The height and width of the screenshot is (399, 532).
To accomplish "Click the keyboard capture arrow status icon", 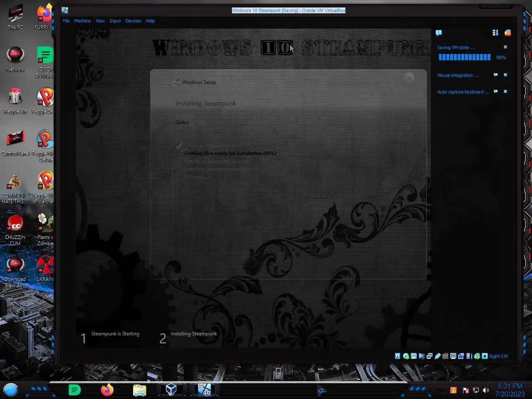I will coord(485,356).
